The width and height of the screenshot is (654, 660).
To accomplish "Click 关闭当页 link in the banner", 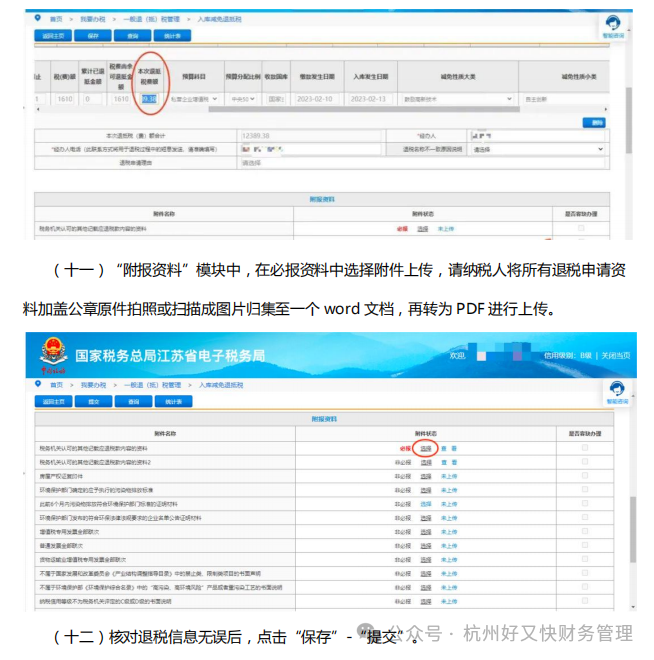I will (615, 355).
